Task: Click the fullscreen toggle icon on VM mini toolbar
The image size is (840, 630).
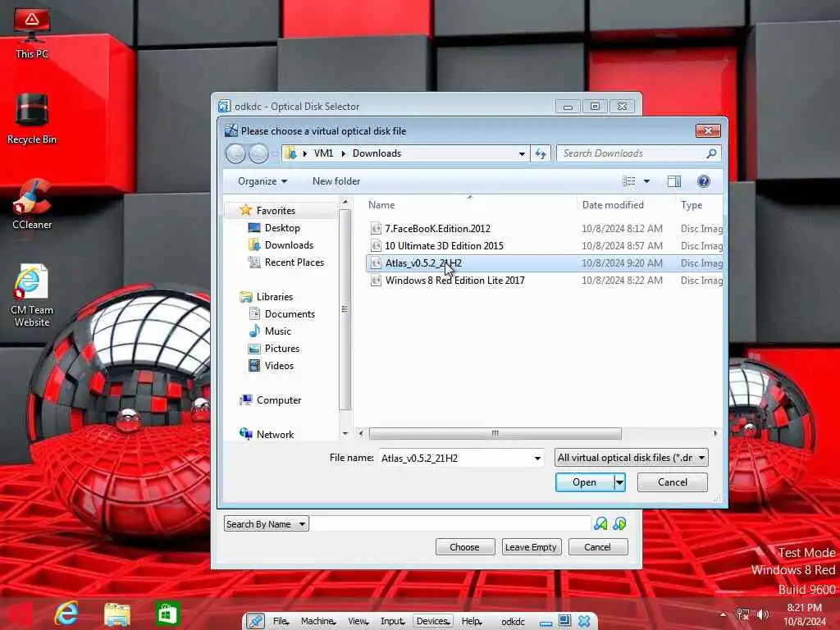Action: click(564, 621)
